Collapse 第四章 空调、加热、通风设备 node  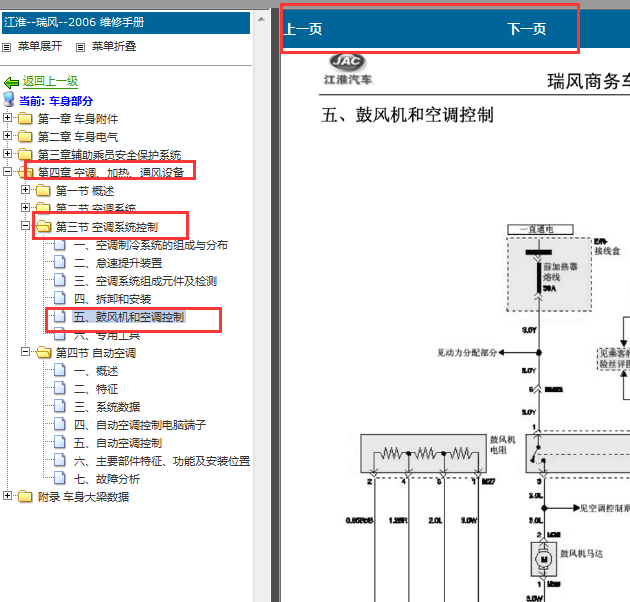pyautogui.click(x=7, y=172)
